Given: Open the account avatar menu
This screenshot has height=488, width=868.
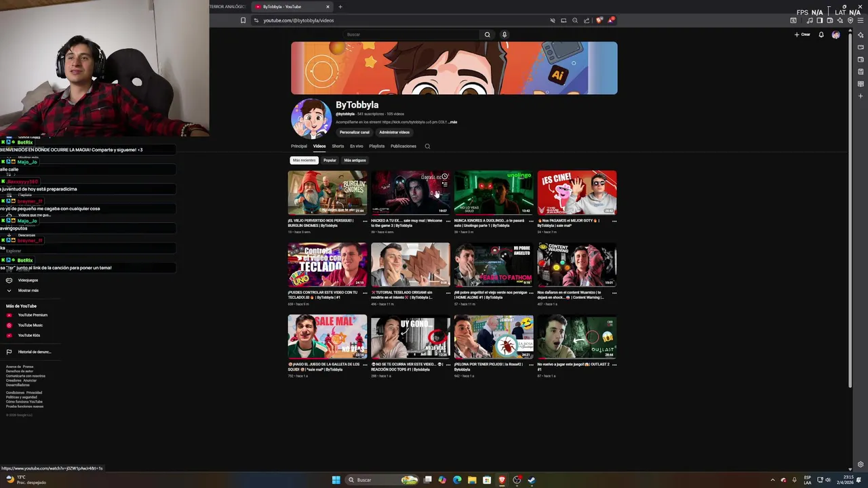Looking at the screenshot, I should pos(836,35).
